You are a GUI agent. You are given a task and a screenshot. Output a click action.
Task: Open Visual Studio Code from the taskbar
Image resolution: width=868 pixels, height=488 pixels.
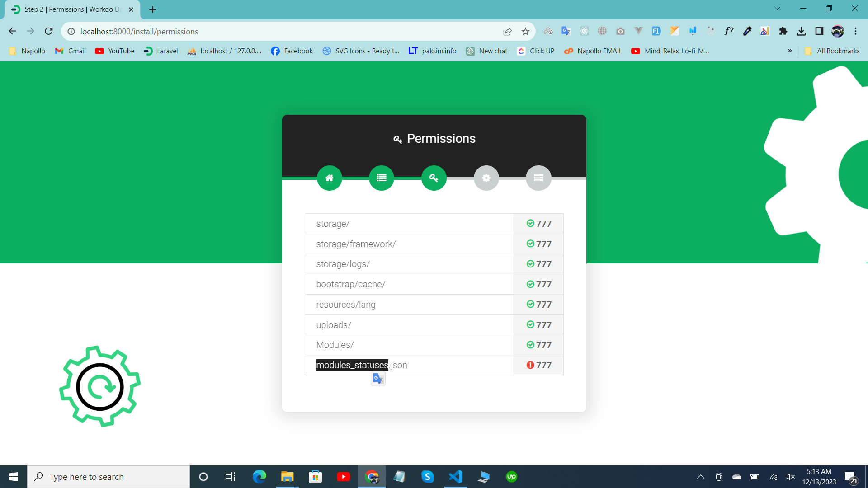click(x=456, y=477)
